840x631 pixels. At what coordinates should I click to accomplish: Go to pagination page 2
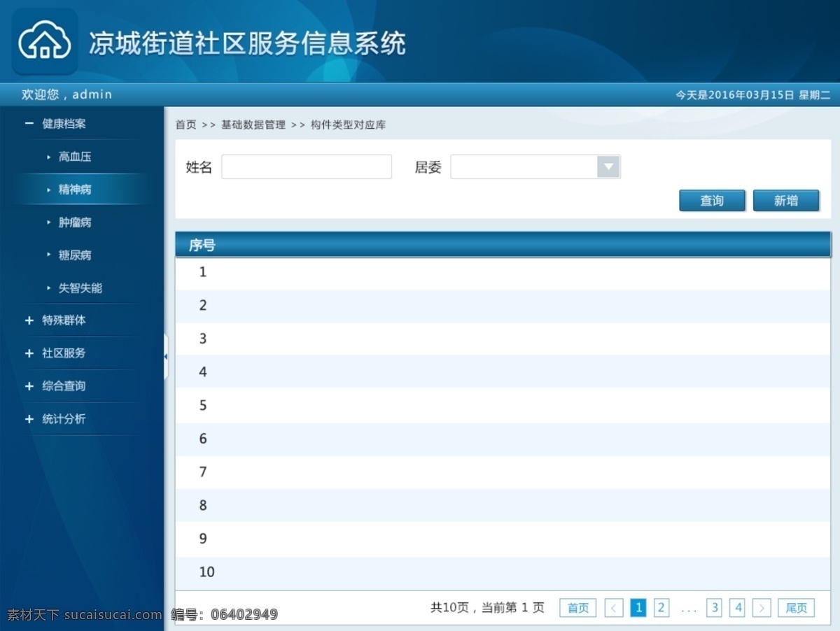(x=661, y=608)
